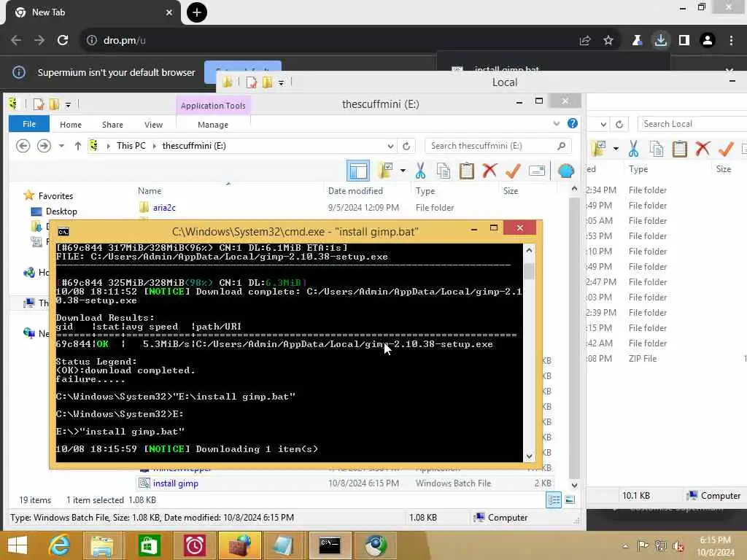Image resolution: width=747 pixels, height=560 pixels.
Task: Click the Paste clipboard in Local window toolbar
Action: pos(680,149)
